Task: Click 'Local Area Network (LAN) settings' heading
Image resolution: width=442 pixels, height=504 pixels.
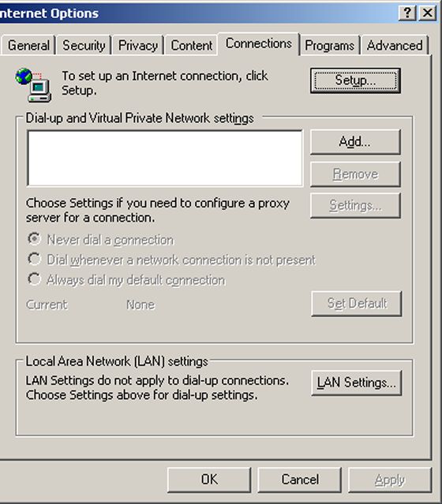Action: [x=117, y=361]
